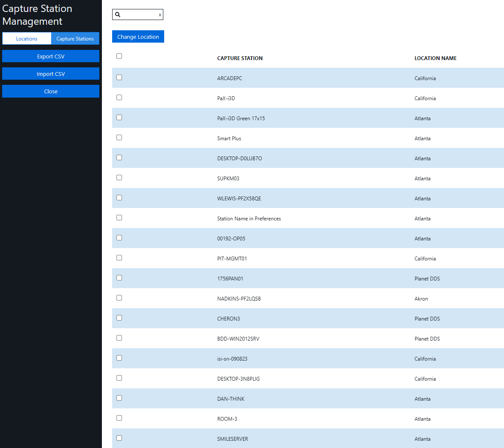The image size is (504, 448).
Task: Check the DAN-THINK row checkbox
Action: click(119, 398)
